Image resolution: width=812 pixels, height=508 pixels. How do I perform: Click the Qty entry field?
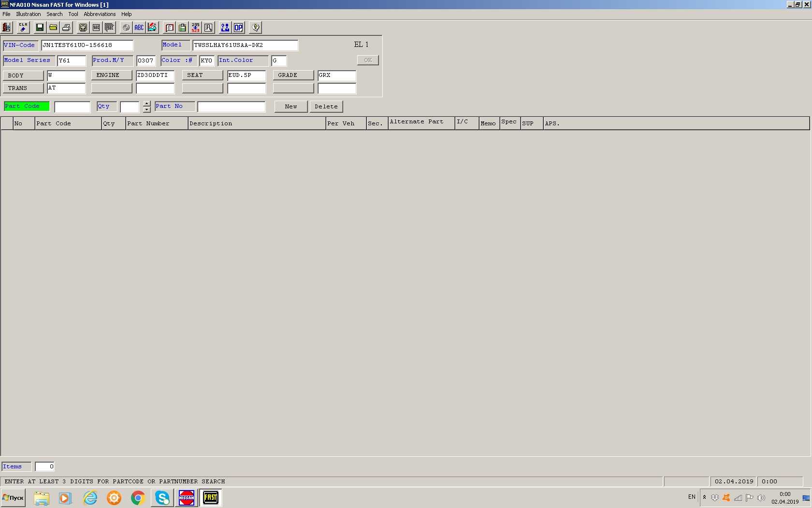click(x=130, y=107)
